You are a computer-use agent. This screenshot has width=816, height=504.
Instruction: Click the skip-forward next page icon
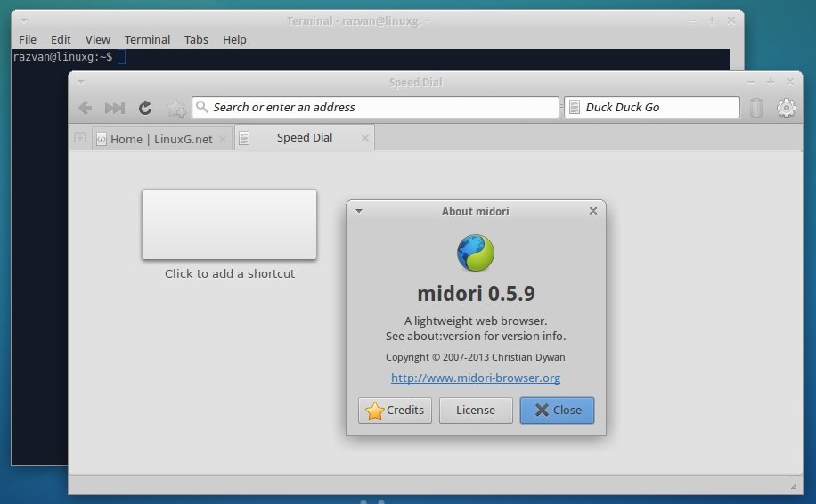click(x=115, y=108)
